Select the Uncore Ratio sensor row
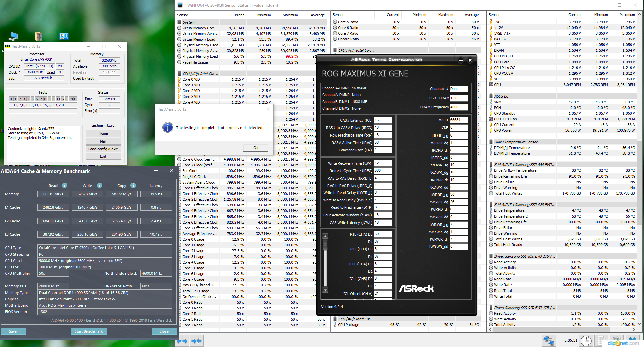Screen dimensions: 644x347 click(406, 39)
